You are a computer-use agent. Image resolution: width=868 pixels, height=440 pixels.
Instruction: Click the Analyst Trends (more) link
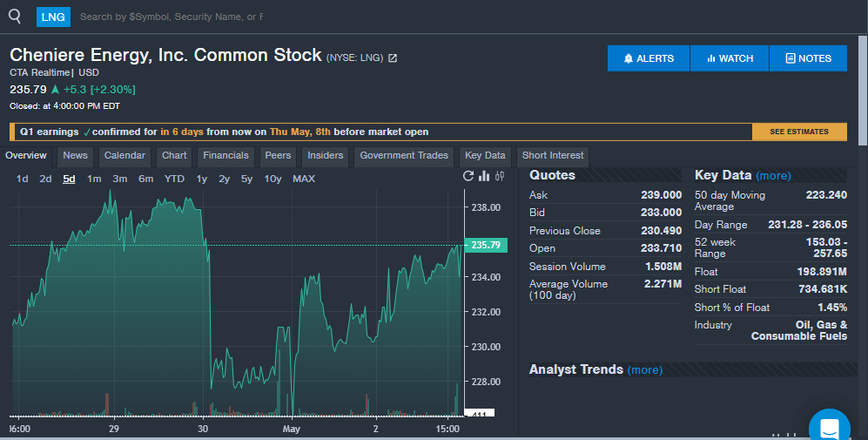(645, 369)
